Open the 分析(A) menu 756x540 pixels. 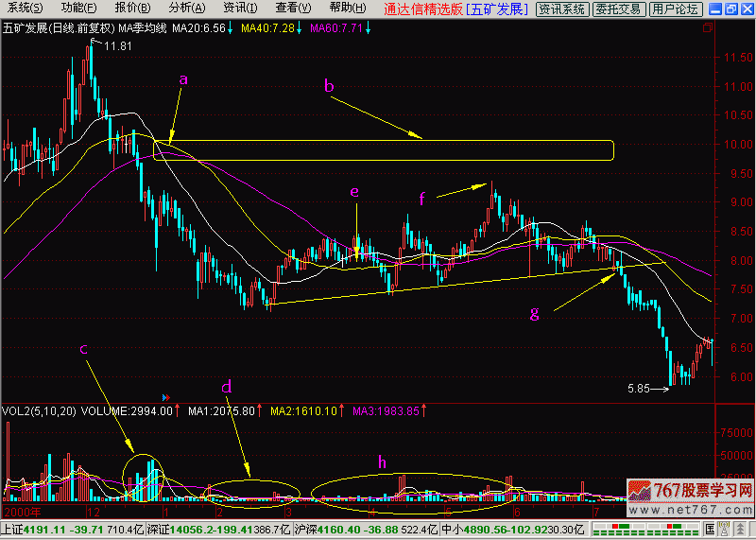[x=187, y=9]
